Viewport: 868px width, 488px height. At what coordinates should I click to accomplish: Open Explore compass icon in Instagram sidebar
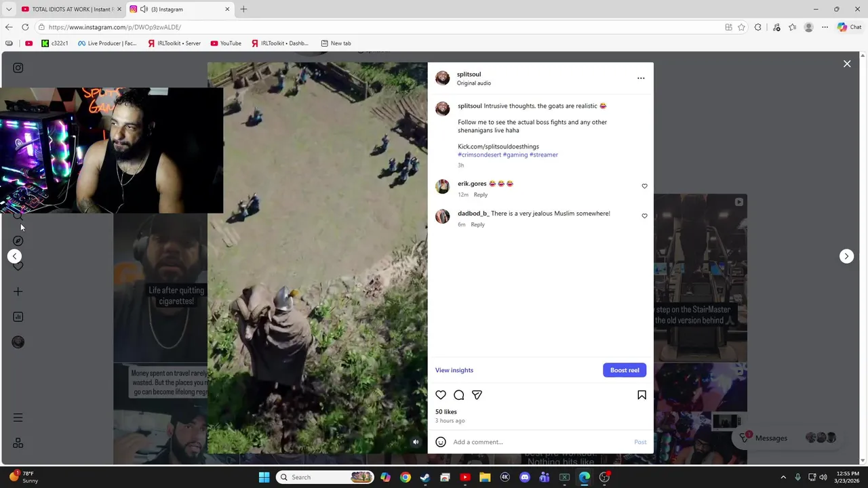18,241
